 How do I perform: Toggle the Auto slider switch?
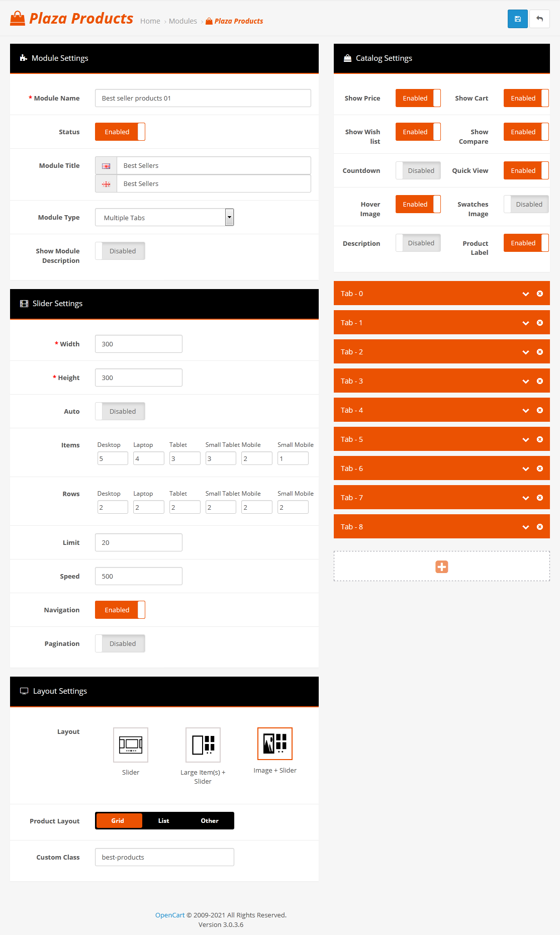click(x=120, y=411)
